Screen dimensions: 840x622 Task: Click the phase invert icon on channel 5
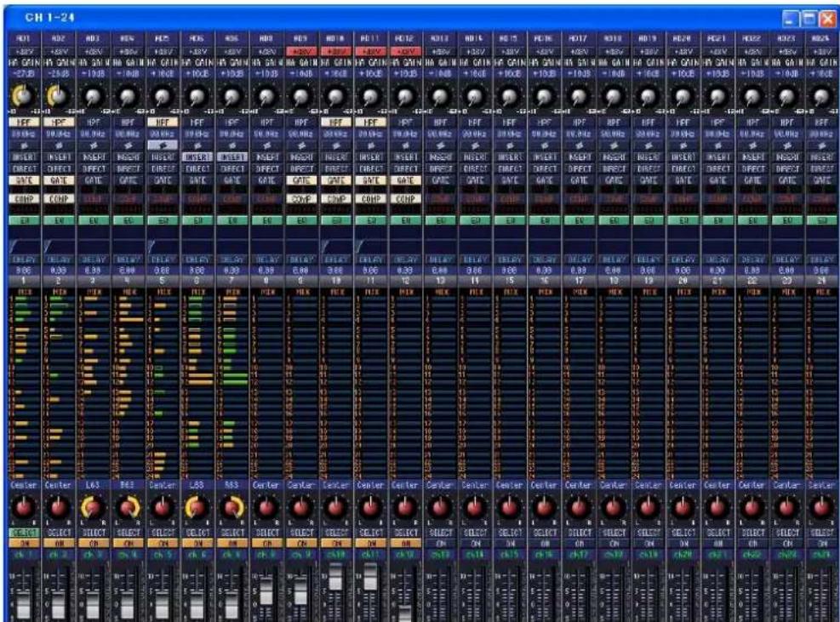tap(163, 146)
